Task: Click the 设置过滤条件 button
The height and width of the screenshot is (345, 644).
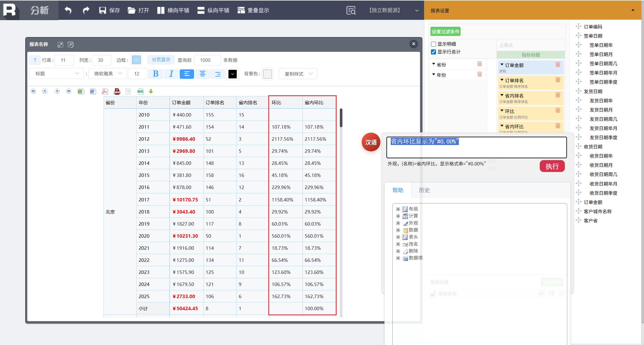Action: point(445,32)
